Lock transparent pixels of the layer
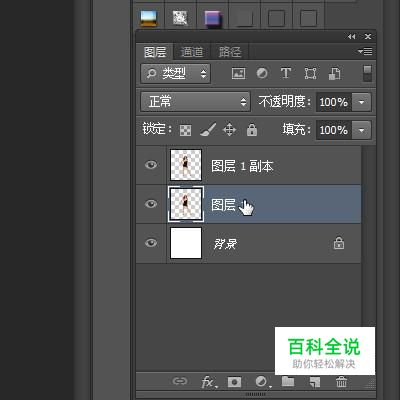The width and height of the screenshot is (400, 400). (x=185, y=130)
